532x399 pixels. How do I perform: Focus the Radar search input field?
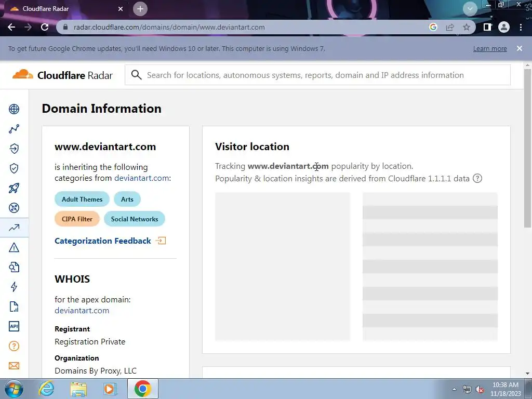(x=317, y=75)
